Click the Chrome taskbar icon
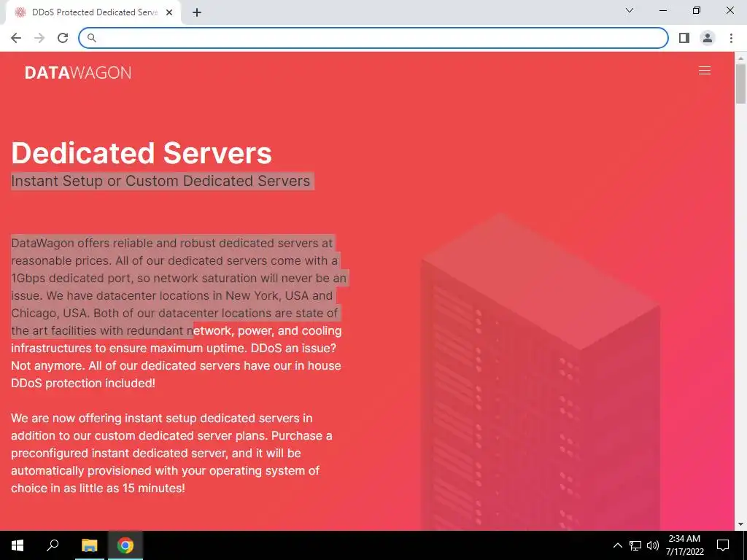The image size is (747, 560). pyautogui.click(x=125, y=545)
